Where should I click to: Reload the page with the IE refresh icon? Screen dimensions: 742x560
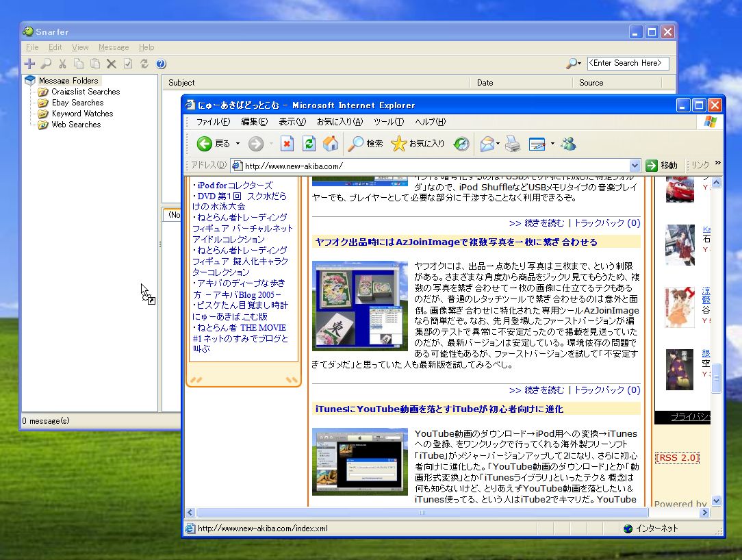(x=309, y=144)
